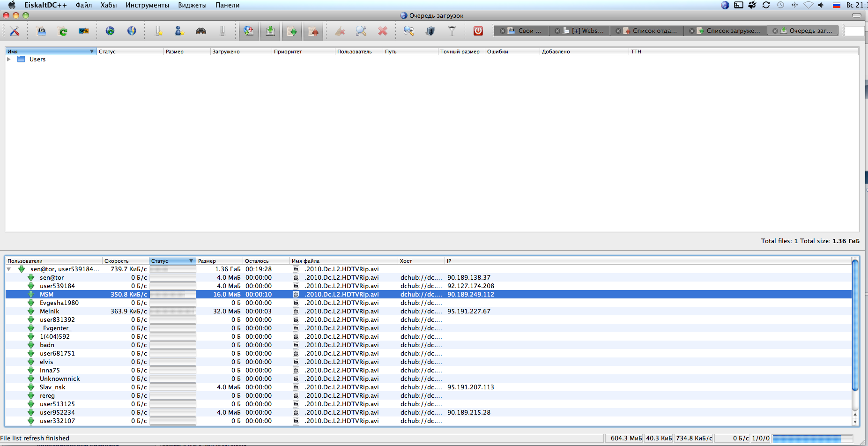The height and width of the screenshot is (446, 868).
Task: Click the transfers list vertical scrollbar
Action: 855,328
